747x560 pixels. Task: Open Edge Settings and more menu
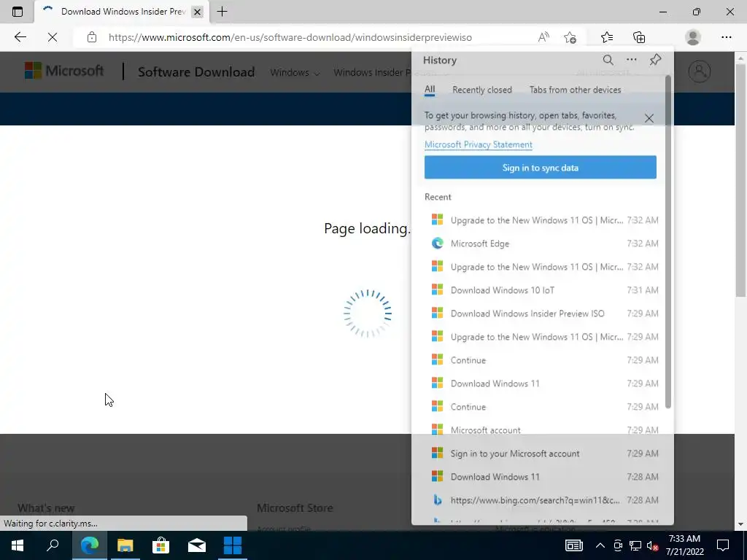(x=726, y=37)
